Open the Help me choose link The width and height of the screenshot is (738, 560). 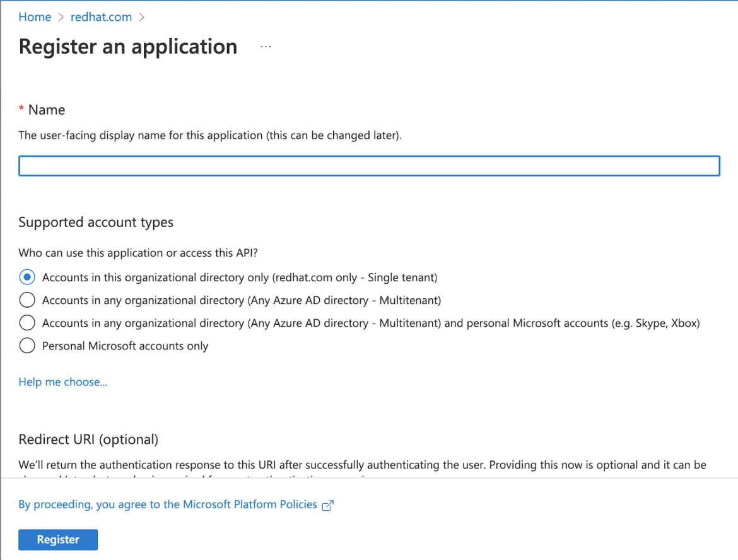pyautogui.click(x=62, y=382)
